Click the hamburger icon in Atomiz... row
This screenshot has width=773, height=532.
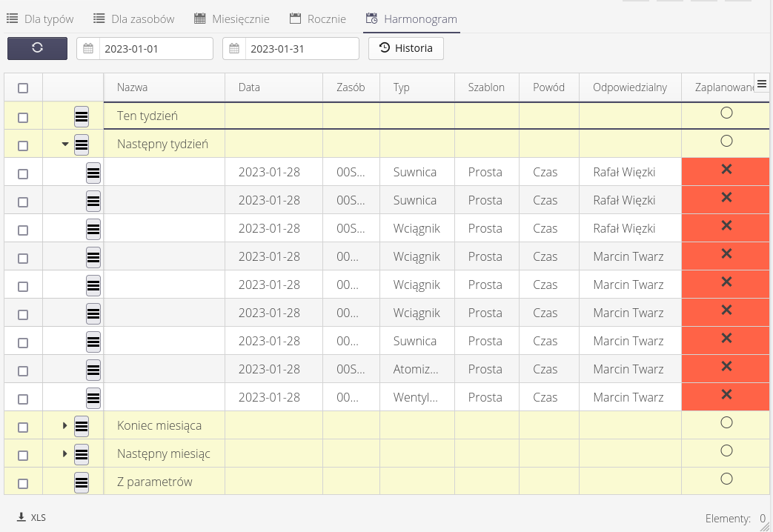(x=93, y=370)
